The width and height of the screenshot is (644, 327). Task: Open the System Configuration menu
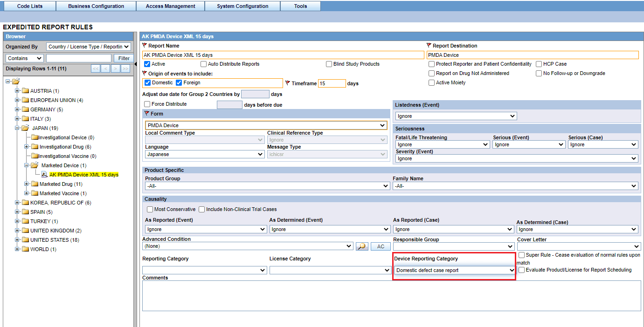pyautogui.click(x=242, y=6)
